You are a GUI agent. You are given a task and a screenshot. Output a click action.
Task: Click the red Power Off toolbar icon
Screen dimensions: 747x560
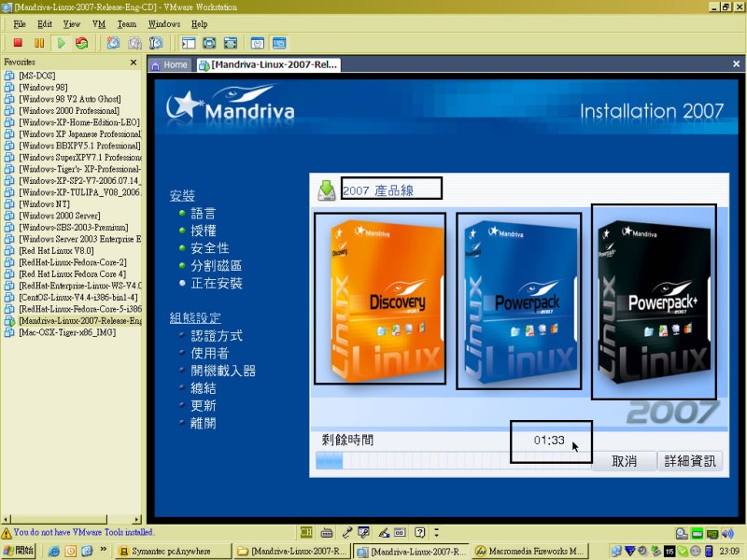pos(18,43)
